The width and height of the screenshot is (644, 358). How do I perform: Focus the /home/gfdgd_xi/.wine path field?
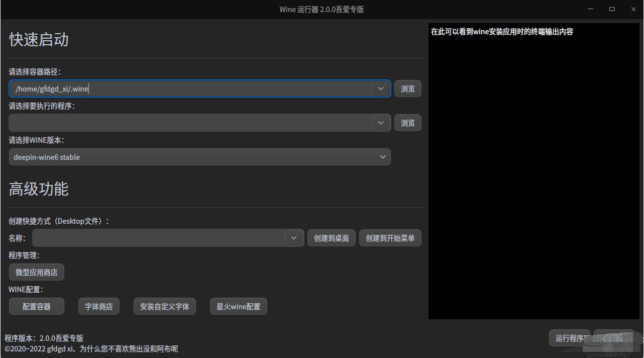coord(191,88)
